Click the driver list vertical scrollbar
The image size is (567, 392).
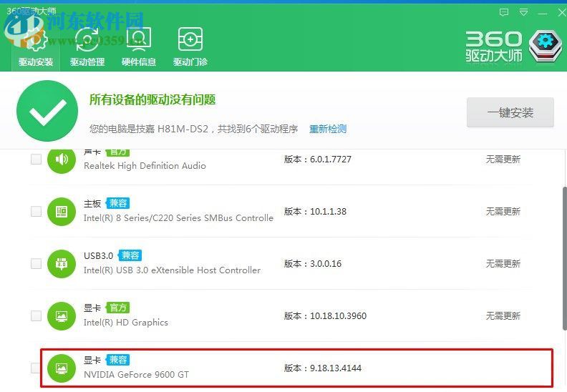tap(564, 258)
